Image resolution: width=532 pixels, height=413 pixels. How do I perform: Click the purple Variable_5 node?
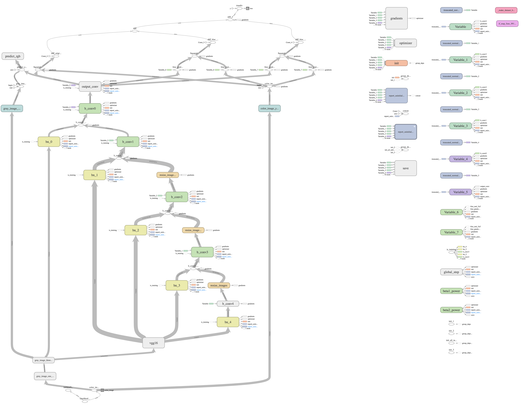coord(460,192)
